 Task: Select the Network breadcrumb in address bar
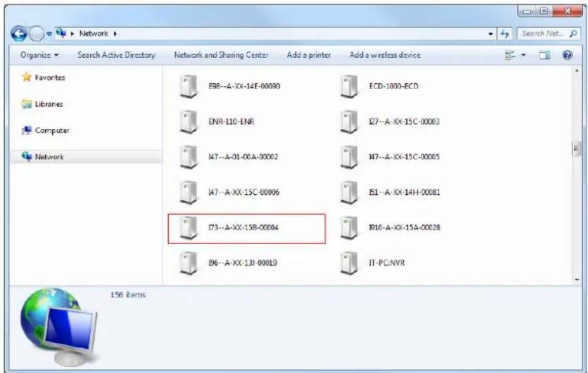(94, 33)
